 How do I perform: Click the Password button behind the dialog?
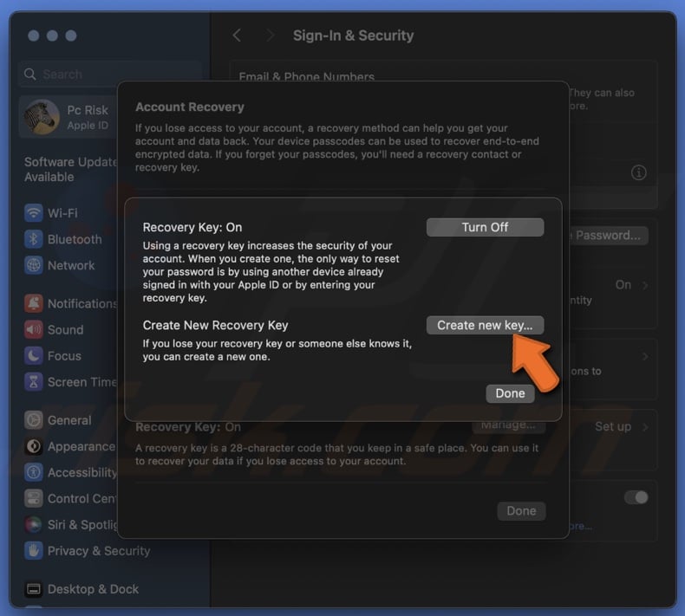coord(609,236)
